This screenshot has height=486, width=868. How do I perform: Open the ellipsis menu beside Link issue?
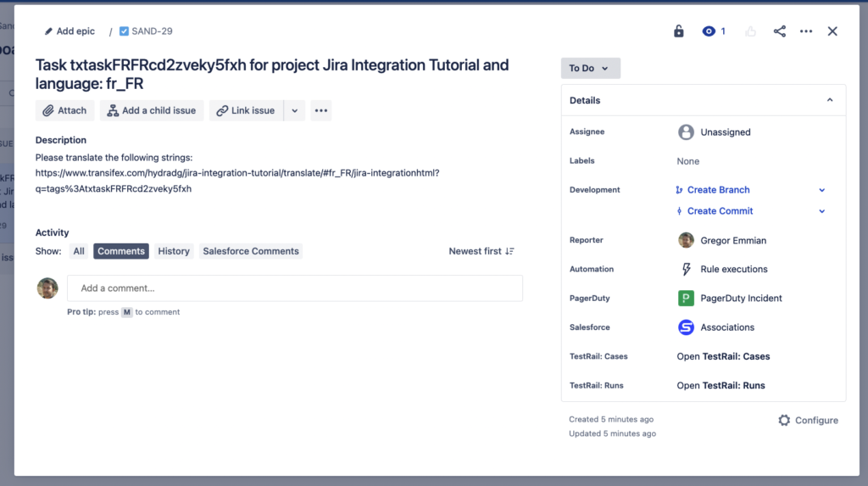(321, 110)
